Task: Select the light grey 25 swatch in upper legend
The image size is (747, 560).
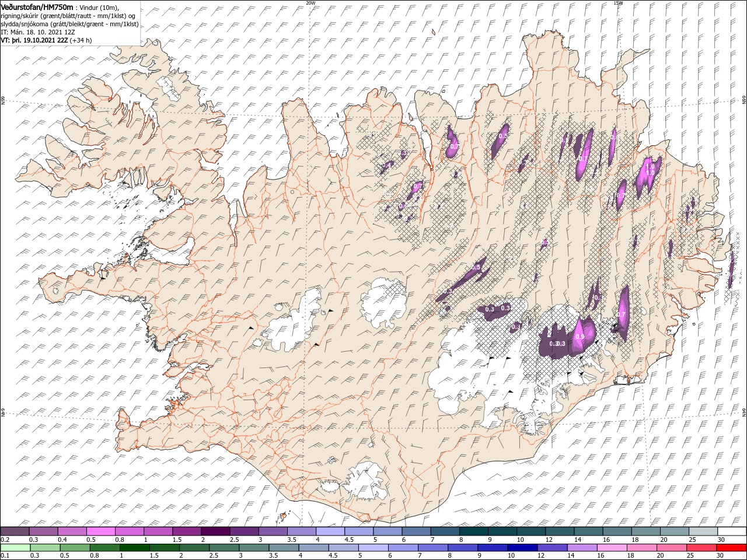Action: [704, 531]
